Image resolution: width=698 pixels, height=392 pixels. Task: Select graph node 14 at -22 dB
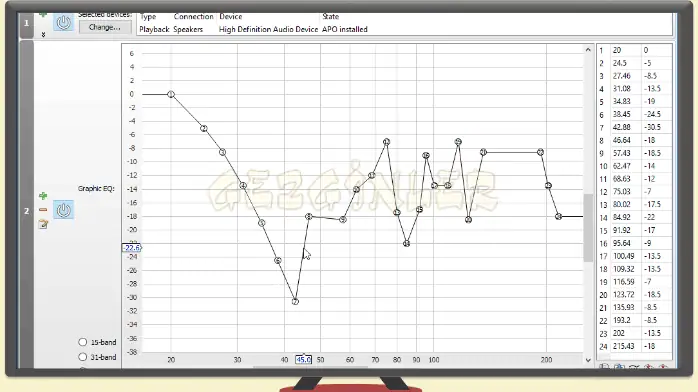(406, 244)
